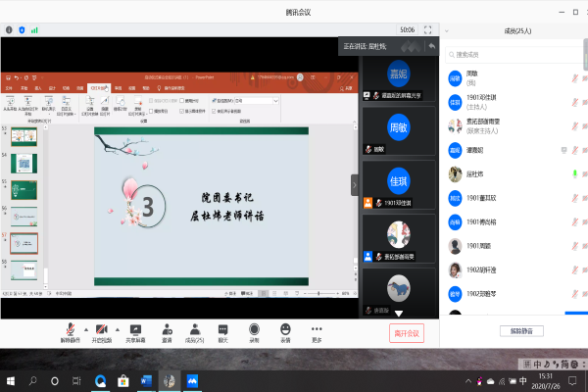Open the chat icon (聊天)
The height and width of the screenshot is (392, 588).
coord(223,330)
